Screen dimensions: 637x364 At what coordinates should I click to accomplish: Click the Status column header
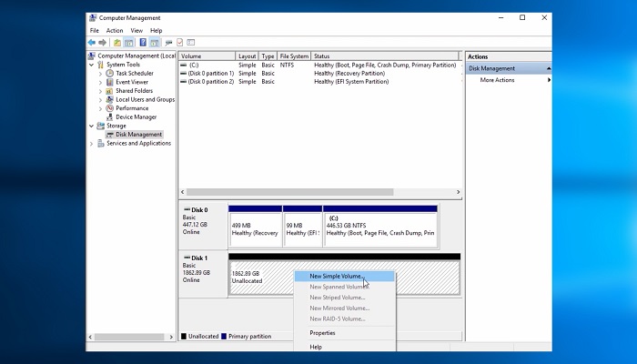(x=385, y=56)
